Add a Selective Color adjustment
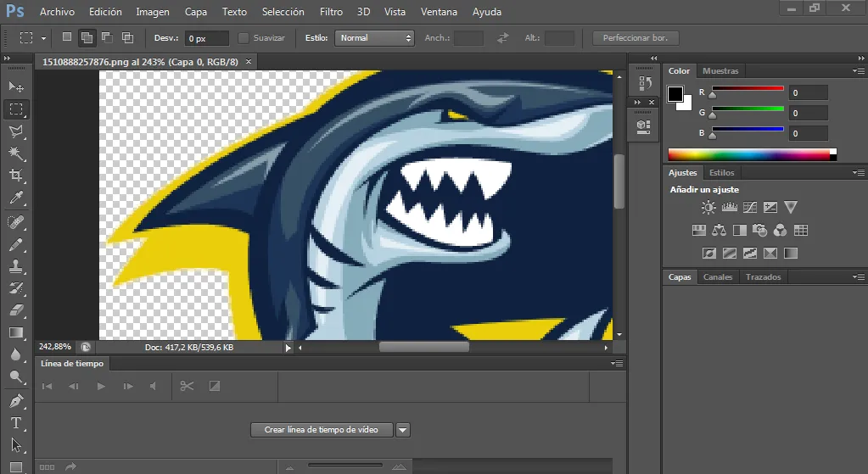Screen dimensions: 868x474 (770, 254)
